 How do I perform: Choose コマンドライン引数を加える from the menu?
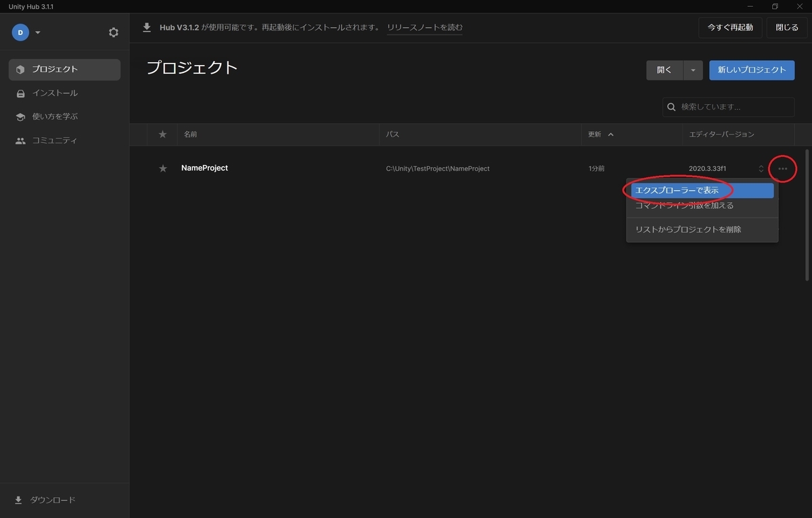(x=702, y=206)
